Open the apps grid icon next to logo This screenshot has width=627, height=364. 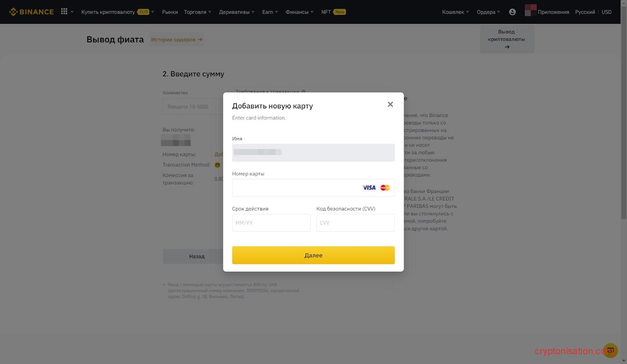tap(64, 11)
